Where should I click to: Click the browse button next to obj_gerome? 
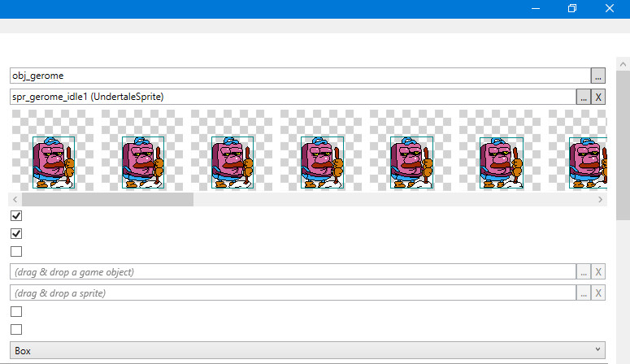598,76
